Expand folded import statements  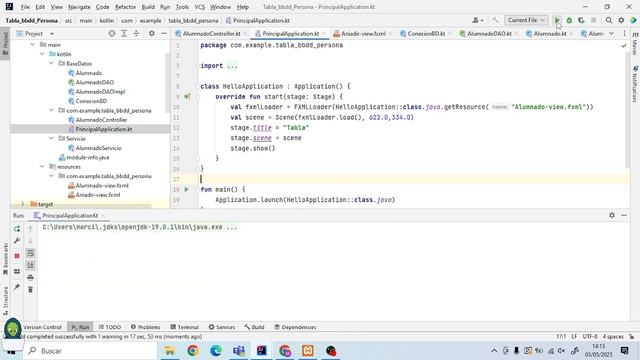click(232, 66)
